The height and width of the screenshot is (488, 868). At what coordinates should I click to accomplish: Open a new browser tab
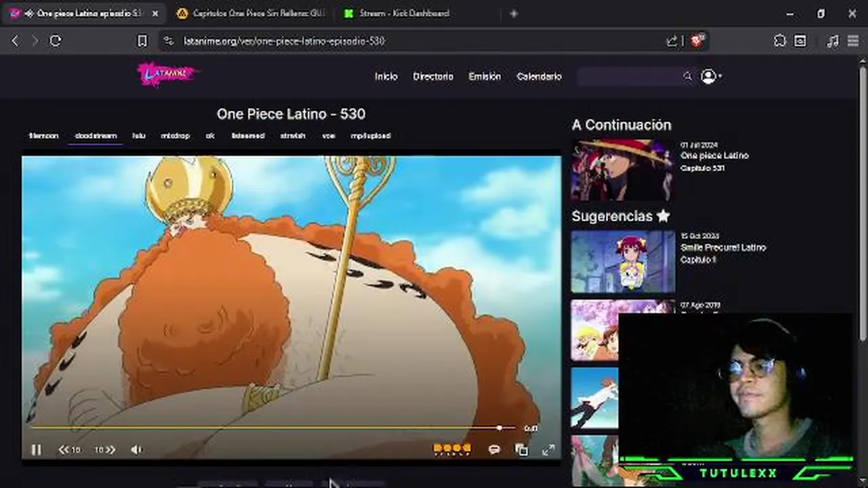click(513, 14)
